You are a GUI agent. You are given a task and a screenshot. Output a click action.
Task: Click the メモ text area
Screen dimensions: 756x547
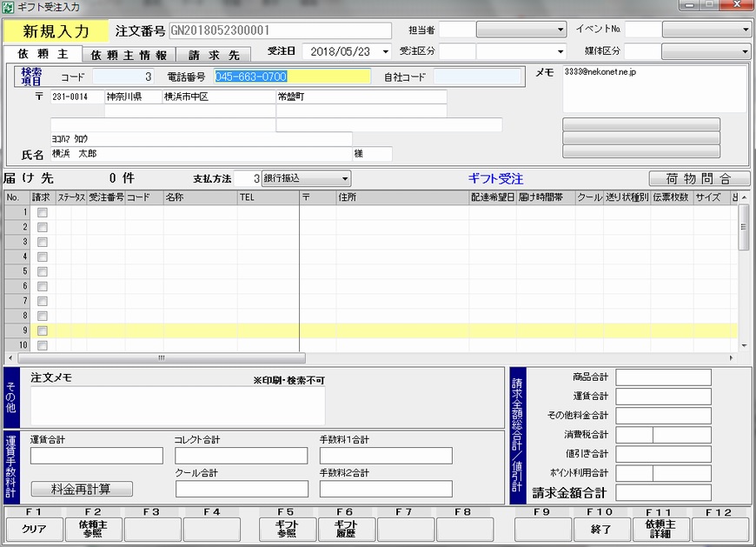pos(654,90)
